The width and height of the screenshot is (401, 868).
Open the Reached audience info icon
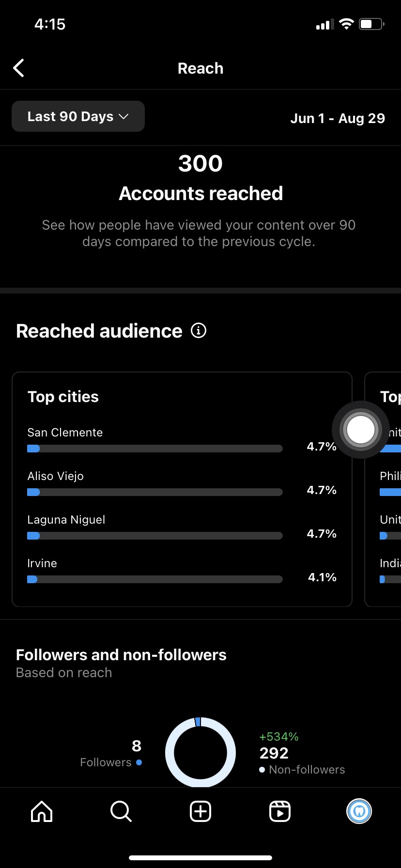tap(199, 331)
